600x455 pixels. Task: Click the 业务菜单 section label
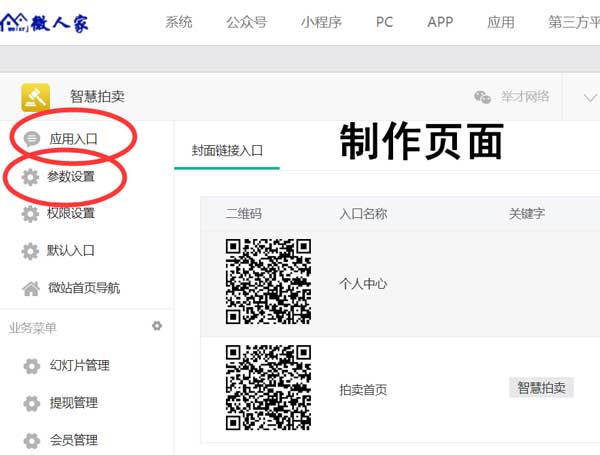pos(33,328)
